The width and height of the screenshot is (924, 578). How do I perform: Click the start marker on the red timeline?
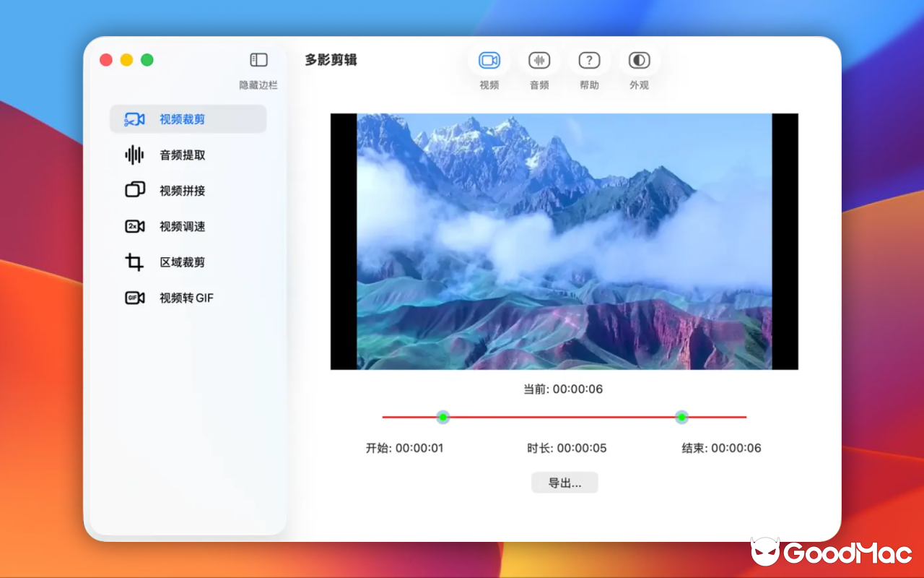coord(443,417)
